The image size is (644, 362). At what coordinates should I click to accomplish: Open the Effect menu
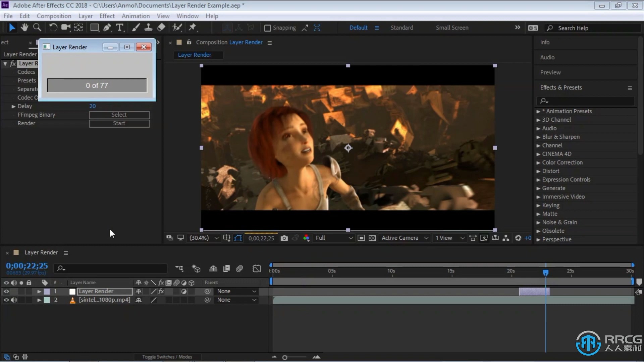107,16
